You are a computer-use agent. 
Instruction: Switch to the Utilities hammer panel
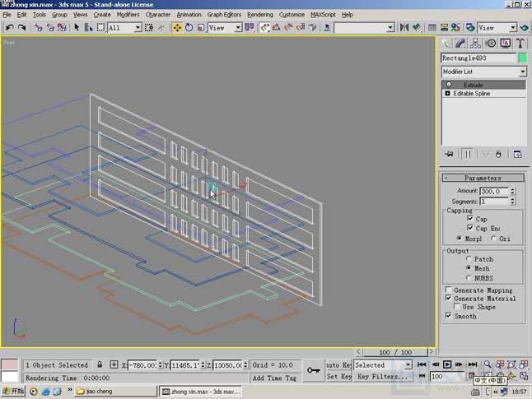[520, 44]
